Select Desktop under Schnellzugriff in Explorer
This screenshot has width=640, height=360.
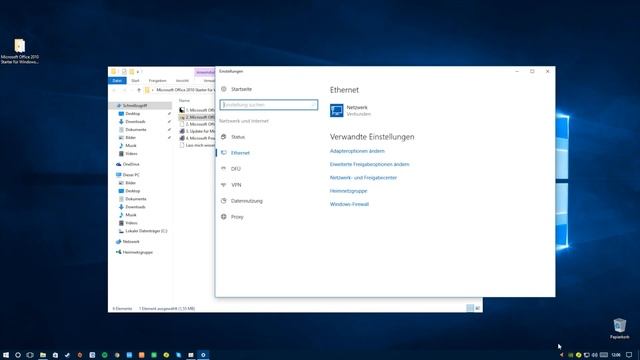pyautogui.click(x=132, y=113)
